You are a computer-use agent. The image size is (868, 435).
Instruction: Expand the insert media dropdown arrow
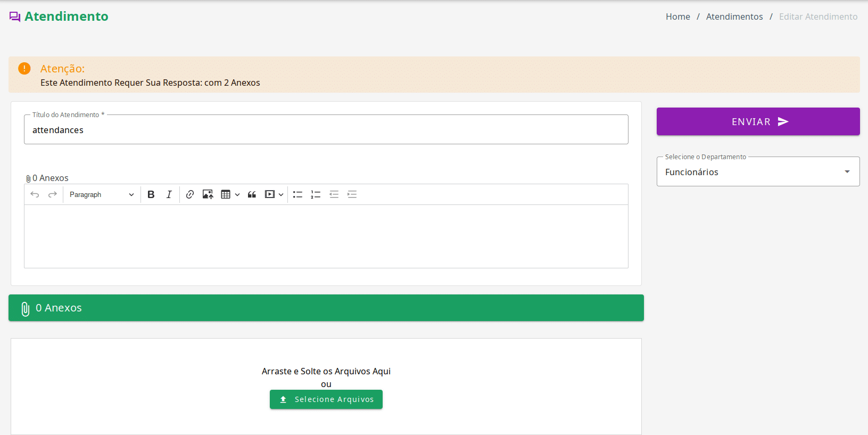pos(281,194)
